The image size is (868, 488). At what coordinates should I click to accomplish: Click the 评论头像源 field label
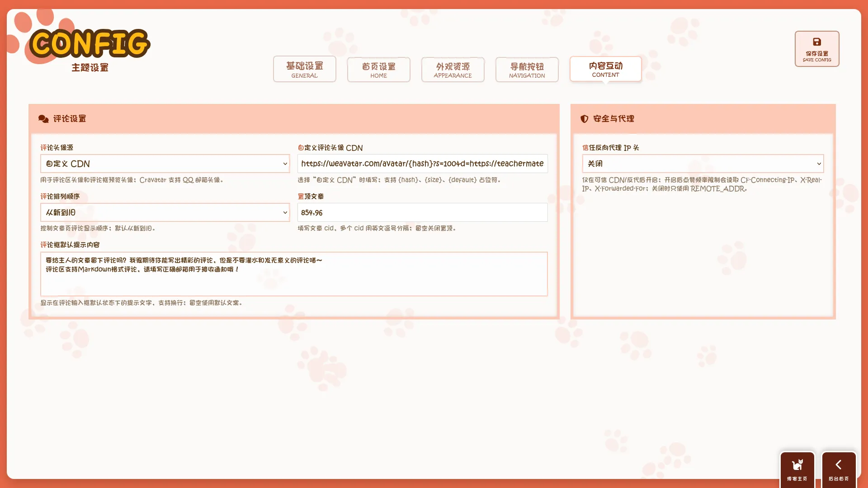coord(57,148)
